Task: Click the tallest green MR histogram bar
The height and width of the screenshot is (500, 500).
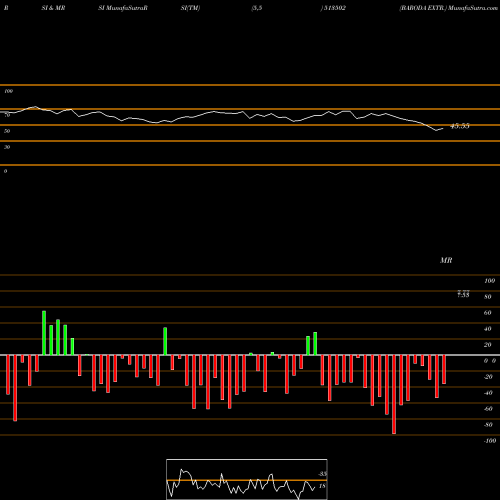Action: [44, 333]
